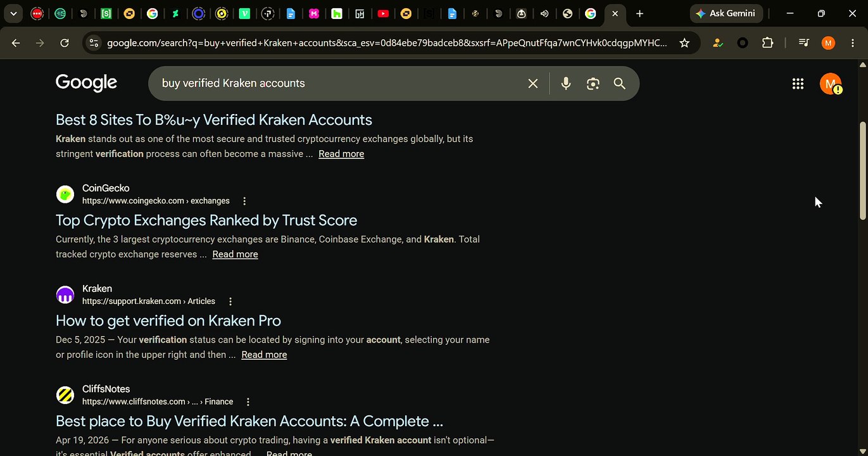Click the CoinGecko favicon
Image resolution: width=868 pixels, height=456 pixels.
point(65,194)
